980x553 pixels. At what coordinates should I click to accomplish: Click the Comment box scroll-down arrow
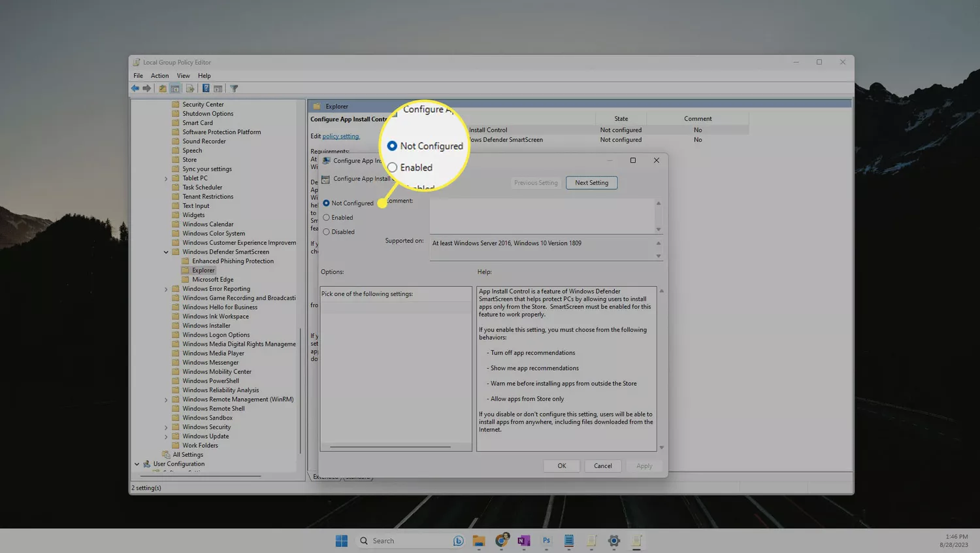[659, 229]
